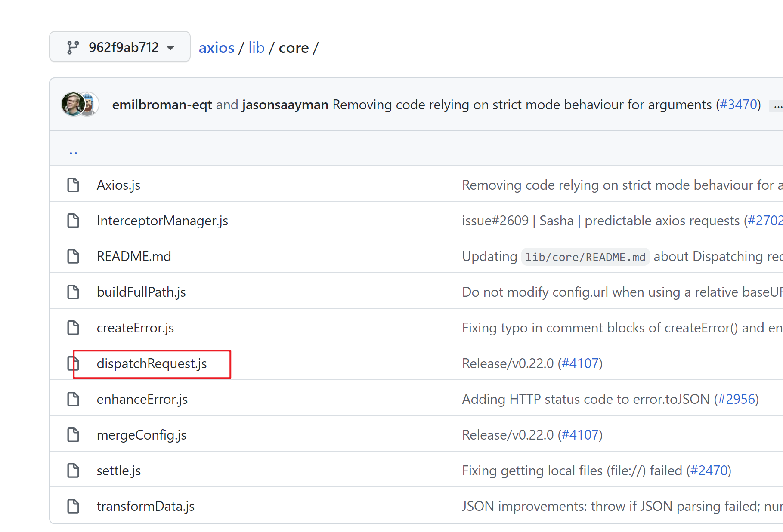Open mergeConfig.js file

click(142, 435)
